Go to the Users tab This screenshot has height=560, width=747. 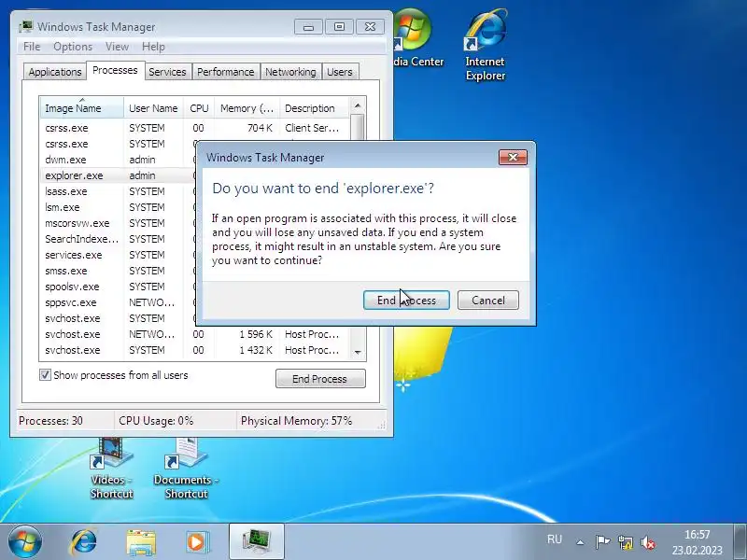[x=340, y=72]
